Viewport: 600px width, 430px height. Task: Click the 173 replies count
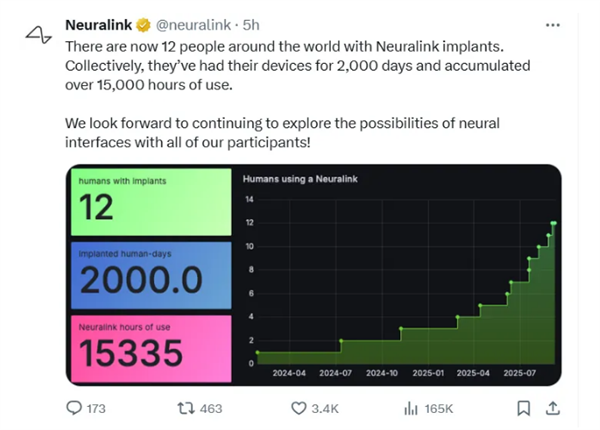[97, 408]
